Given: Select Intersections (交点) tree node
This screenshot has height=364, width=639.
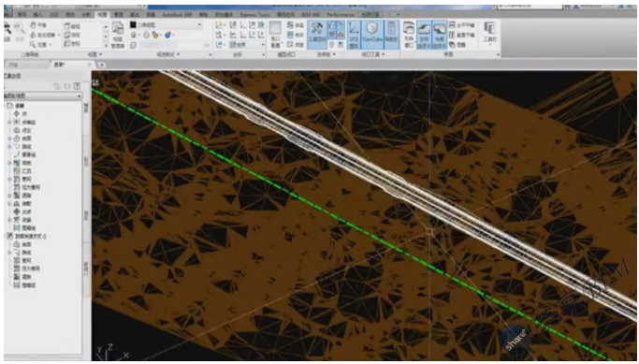Looking at the screenshot, I should [x=22, y=211].
